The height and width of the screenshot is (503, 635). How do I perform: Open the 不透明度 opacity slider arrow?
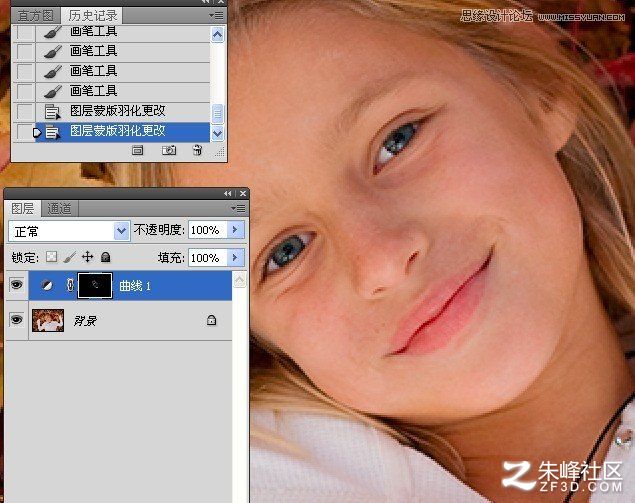click(x=235, y=230)
